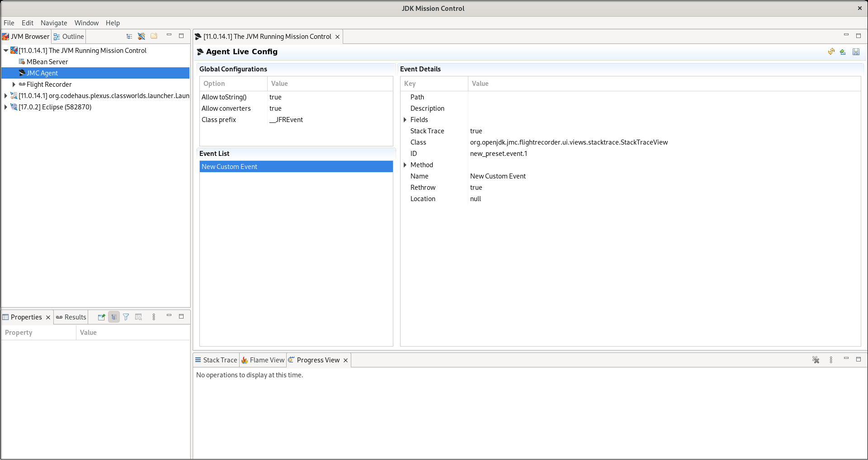The width and height of the screenshot is (868, 460).
Task: Open the Window menu
Action: [86, 23]
